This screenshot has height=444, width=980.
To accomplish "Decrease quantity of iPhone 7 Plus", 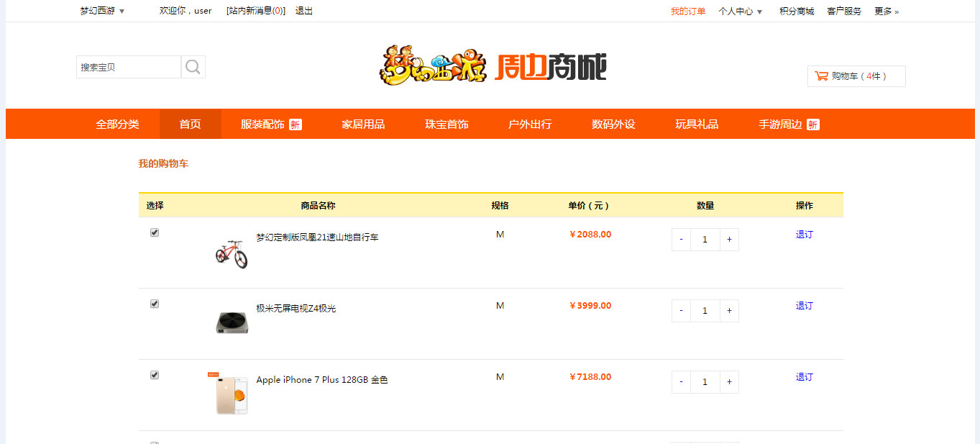I will (x=681, y=382).
